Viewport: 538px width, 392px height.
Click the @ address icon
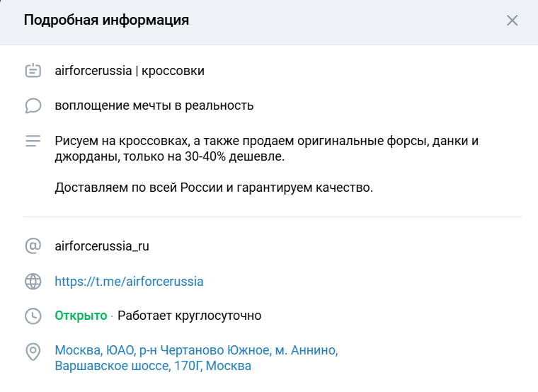[x=33, y=246]
